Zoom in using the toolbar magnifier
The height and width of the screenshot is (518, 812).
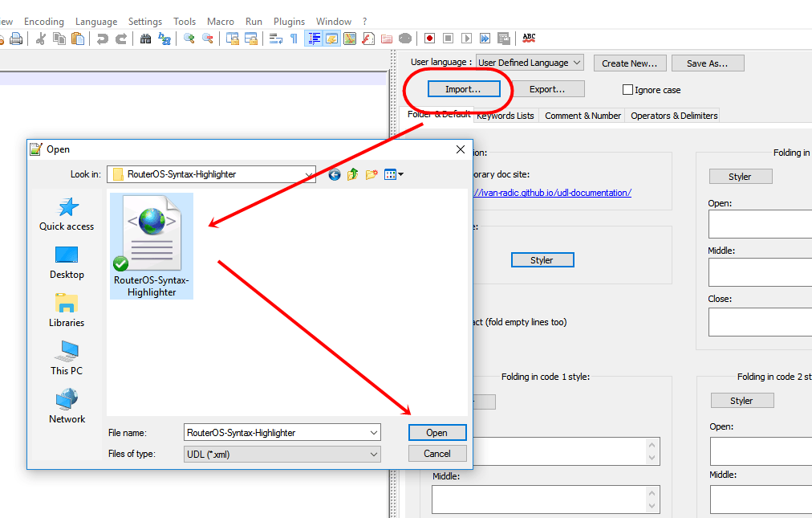click(189, 39)
